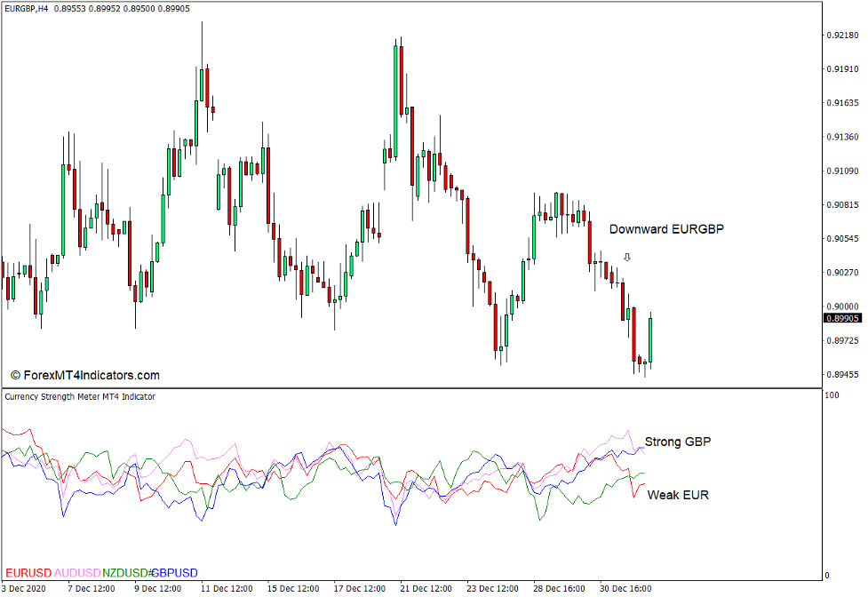
Task: Click the Downward EURGBP annotation text
Action: (666, 228)
